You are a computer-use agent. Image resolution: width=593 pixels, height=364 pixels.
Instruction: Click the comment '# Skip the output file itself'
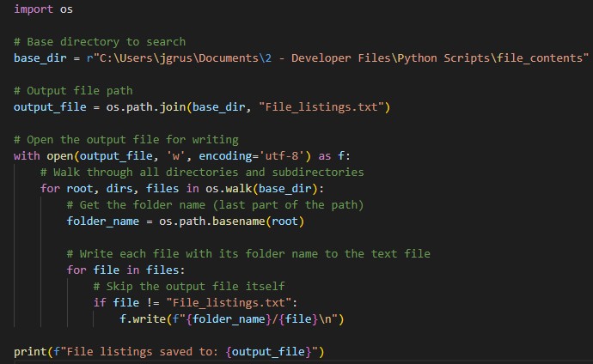point(189,286)
